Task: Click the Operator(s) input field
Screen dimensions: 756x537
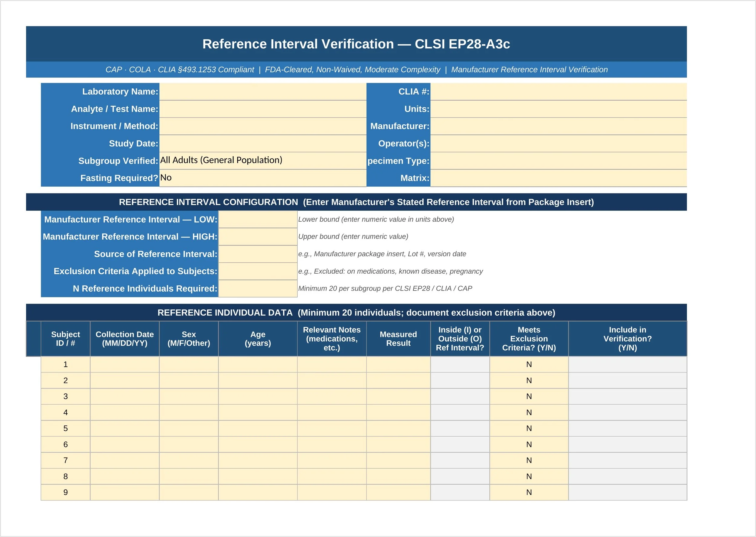Action: click(559, 143)
